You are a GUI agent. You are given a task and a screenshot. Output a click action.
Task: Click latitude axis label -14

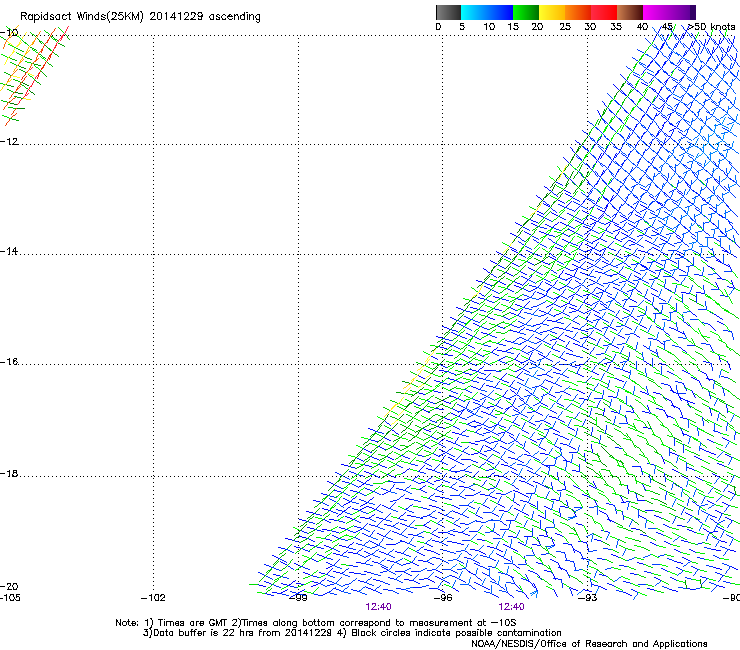click(9, 251)
